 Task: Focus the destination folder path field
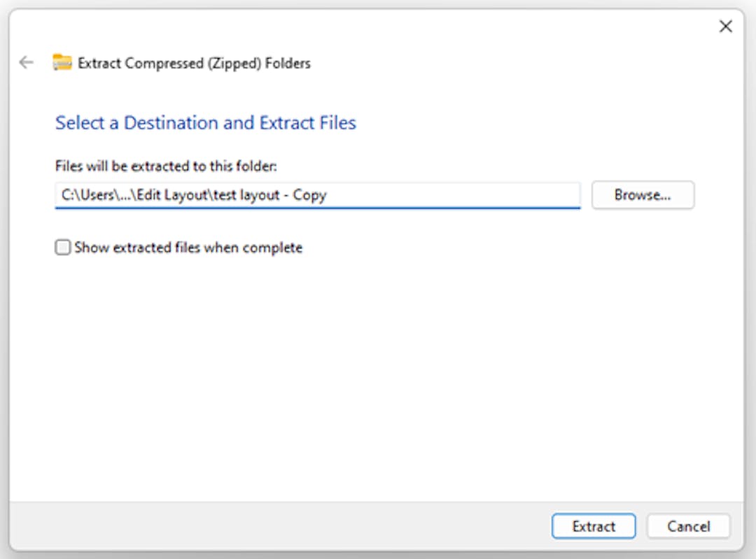click(318, 195)
